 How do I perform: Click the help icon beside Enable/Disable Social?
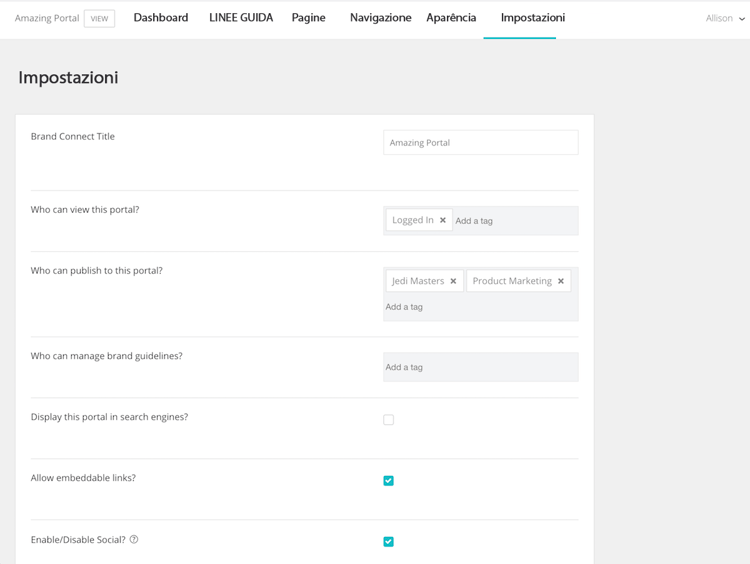click(134, 540)
